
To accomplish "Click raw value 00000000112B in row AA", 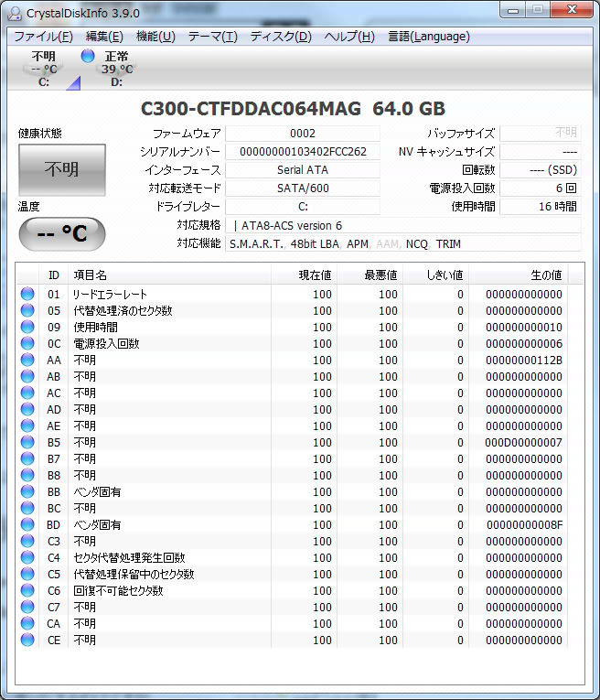I will coord(524,361).
